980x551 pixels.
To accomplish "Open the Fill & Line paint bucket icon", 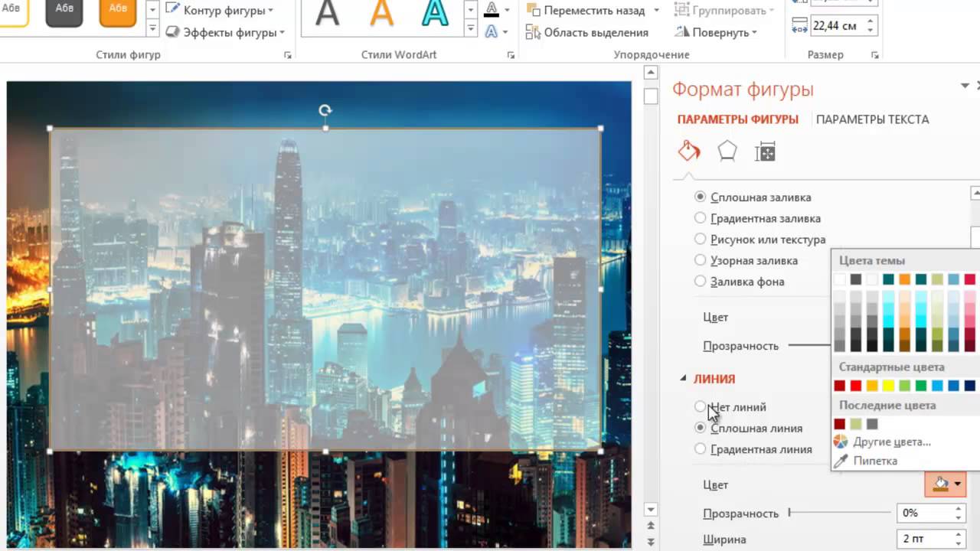I will (689, 151).
